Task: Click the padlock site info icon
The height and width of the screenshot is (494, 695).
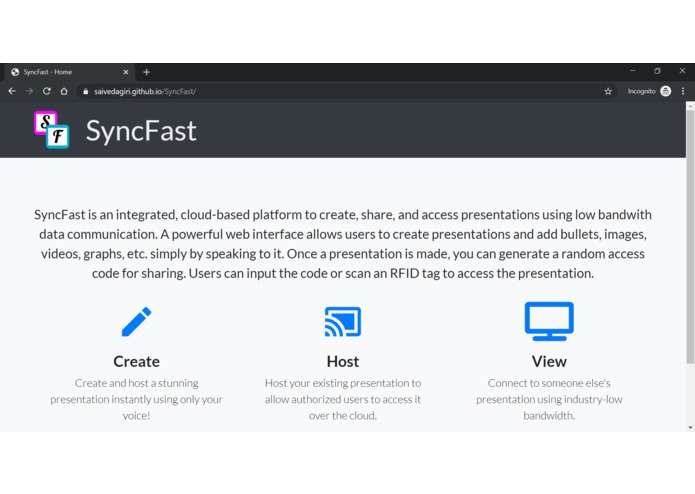Action: tap(86, 92)
